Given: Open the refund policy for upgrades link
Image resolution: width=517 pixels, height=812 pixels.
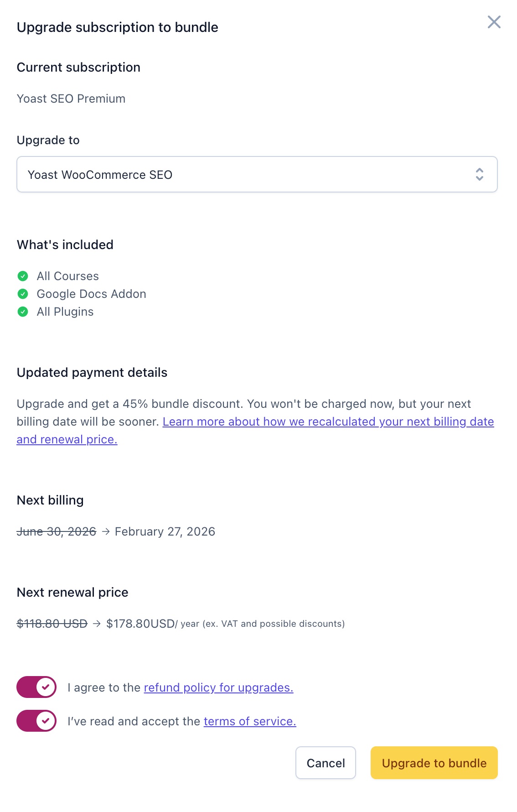Looking at the screenshot, I should 218,687.
